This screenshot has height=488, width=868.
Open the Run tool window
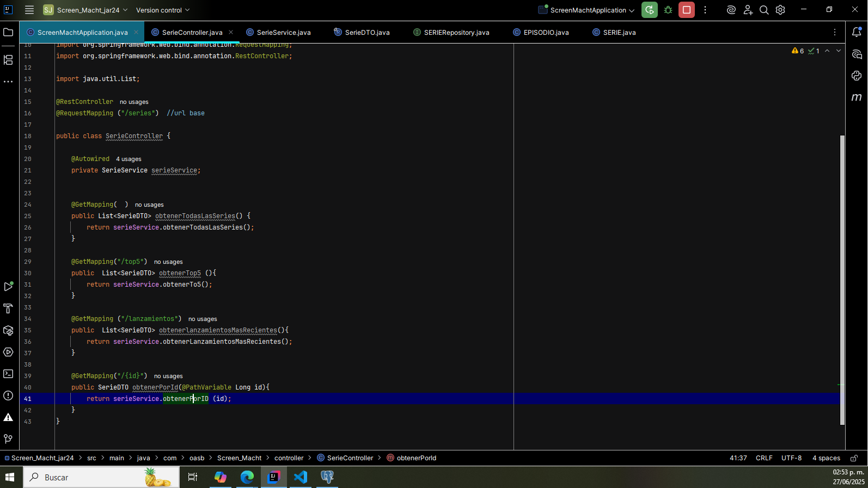point(8,287)
